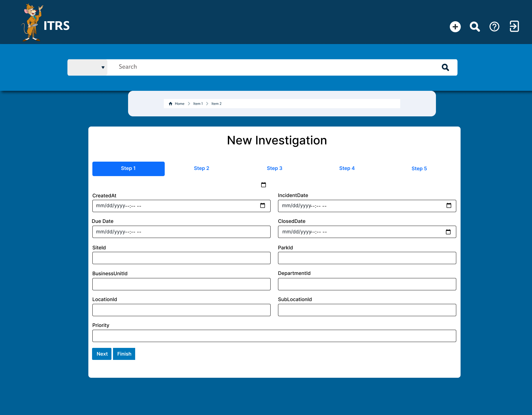The width and height of the screenshot is (532, 415).
Task: Follow the Item 2 breadcrumb link
Action: pyautogui.click(x=216, y=104)
